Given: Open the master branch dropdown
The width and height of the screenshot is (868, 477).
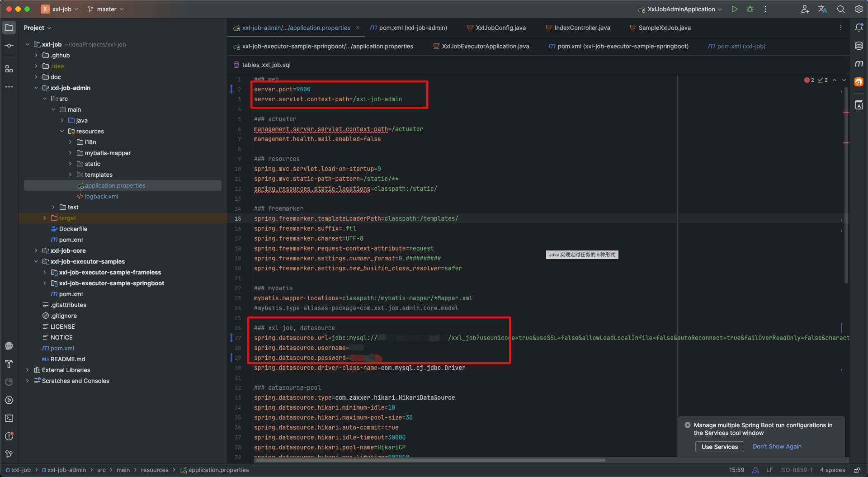Looking at the screenshot, I should 106,9.
